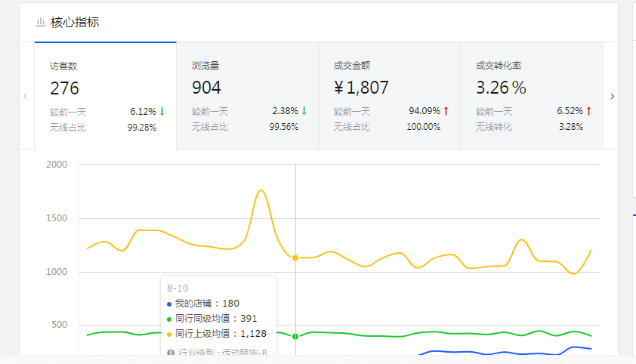Click the green data point on the chart
Image resolution: width=636 pixels, height=364 pixels.
pyautogui.click(x=295, y=336)
